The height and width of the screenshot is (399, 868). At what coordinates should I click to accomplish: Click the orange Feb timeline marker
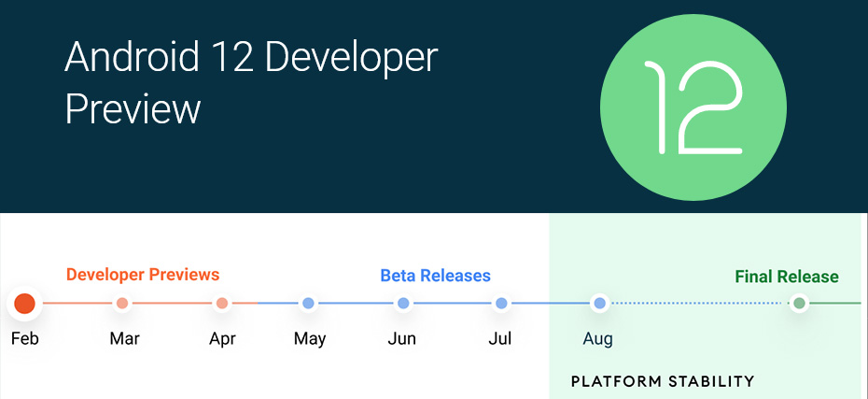coord(24,303)
